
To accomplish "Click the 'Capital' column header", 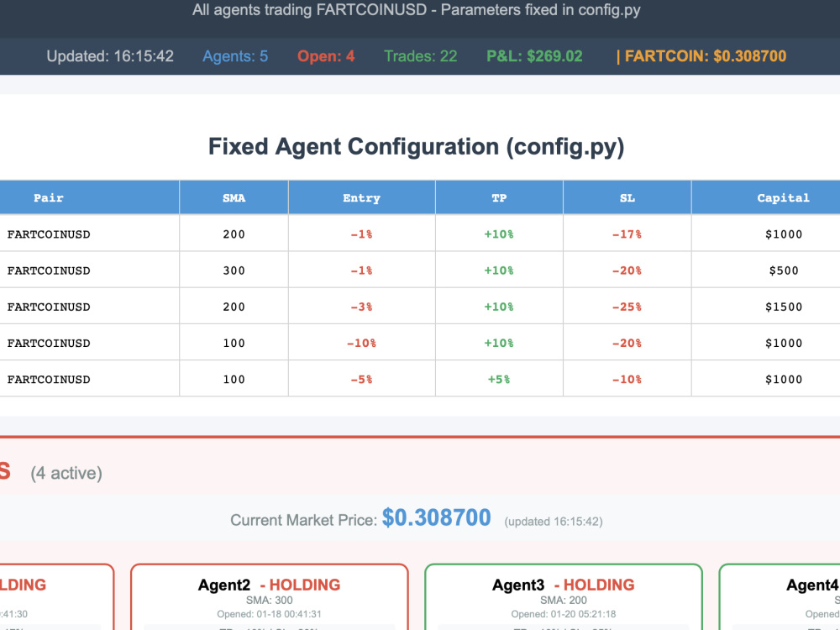I will (x=783, y=197).
